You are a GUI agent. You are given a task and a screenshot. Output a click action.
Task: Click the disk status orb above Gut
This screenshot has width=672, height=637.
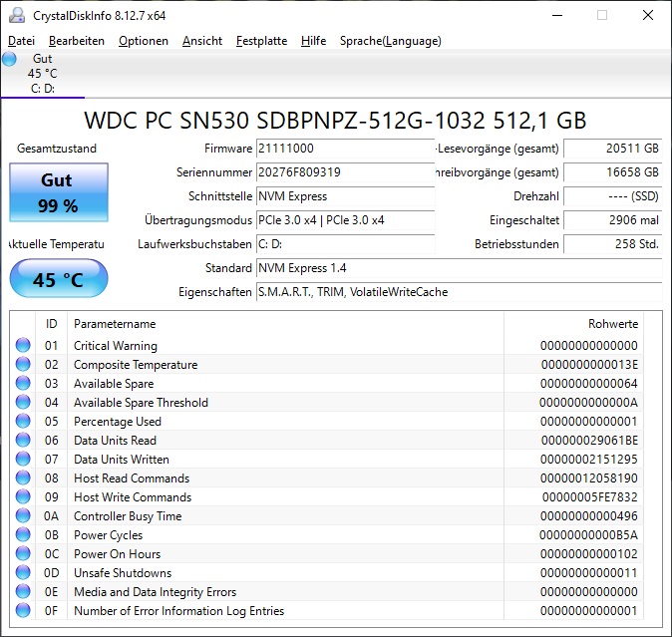pyautogui.click(x=9, y=59)
